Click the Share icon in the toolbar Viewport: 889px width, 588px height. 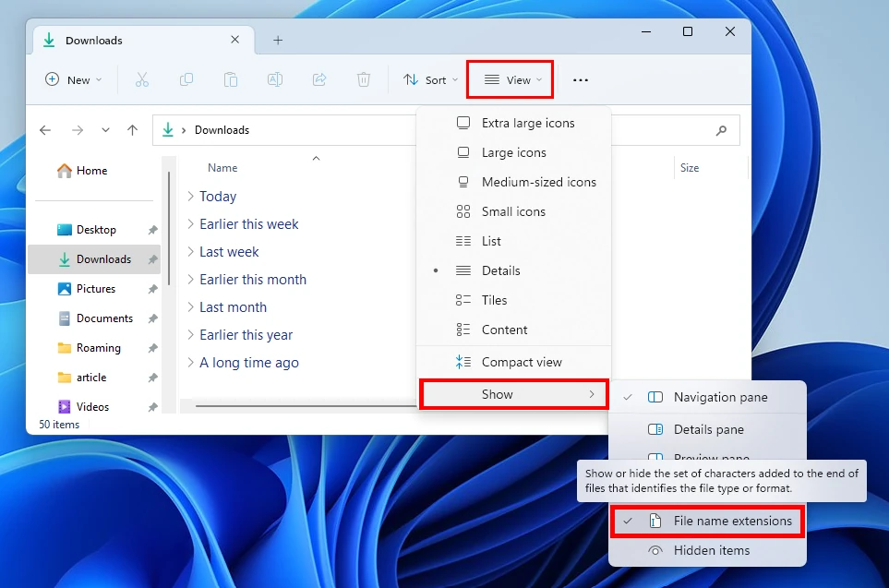[x=318, y=79]
